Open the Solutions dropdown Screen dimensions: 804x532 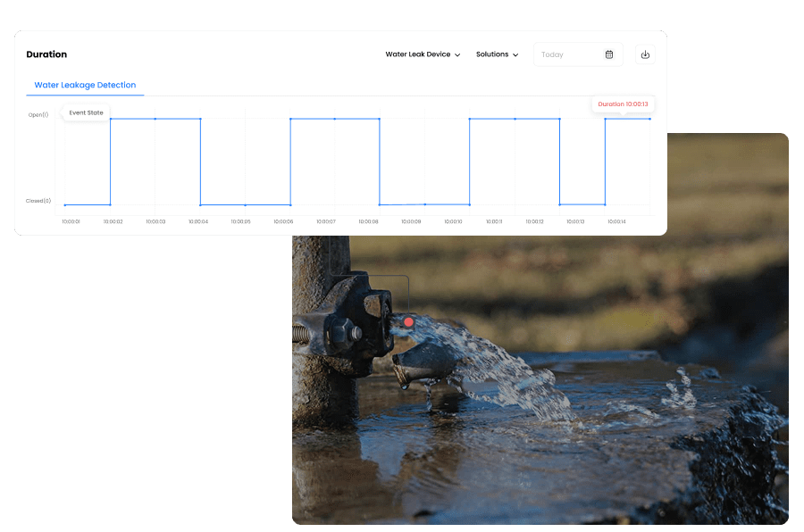point(497,54)
